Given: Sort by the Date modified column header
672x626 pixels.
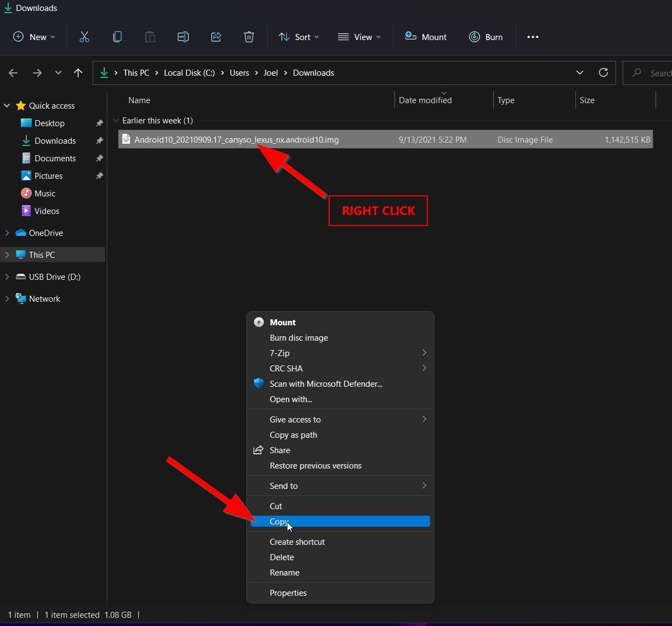Looking at the screenshot, I should pyautogui.click(x=425, y=100).
